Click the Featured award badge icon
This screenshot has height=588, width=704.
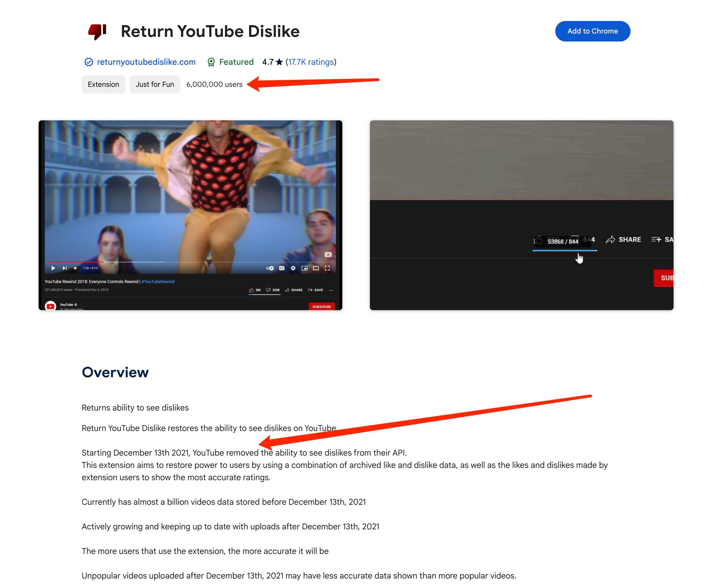point(211,62)
